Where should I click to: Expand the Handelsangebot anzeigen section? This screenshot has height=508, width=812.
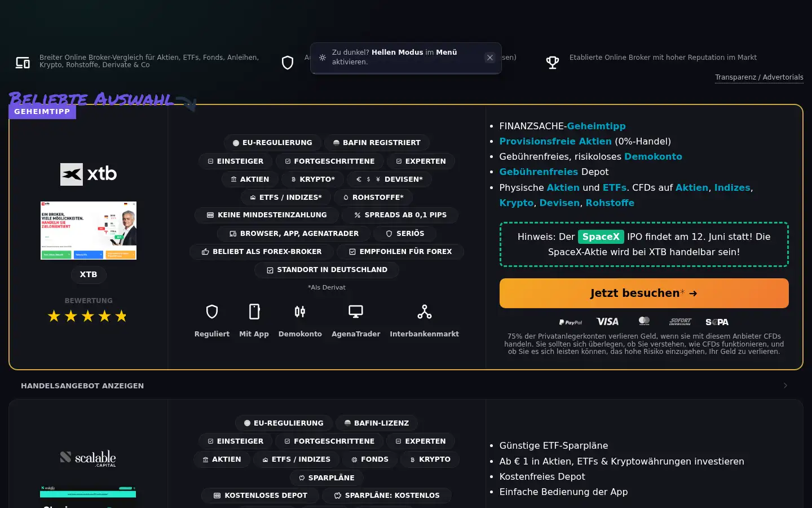pos(406,386)
